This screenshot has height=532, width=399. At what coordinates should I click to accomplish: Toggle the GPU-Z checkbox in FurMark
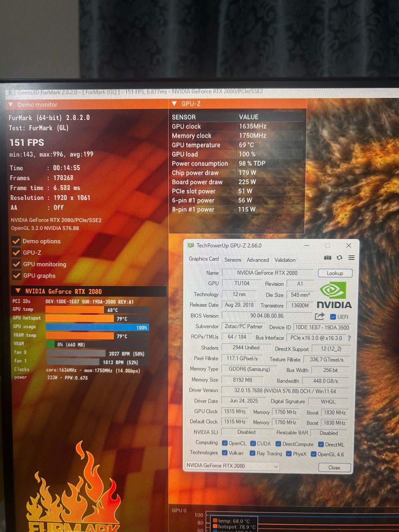coord(16,252)
